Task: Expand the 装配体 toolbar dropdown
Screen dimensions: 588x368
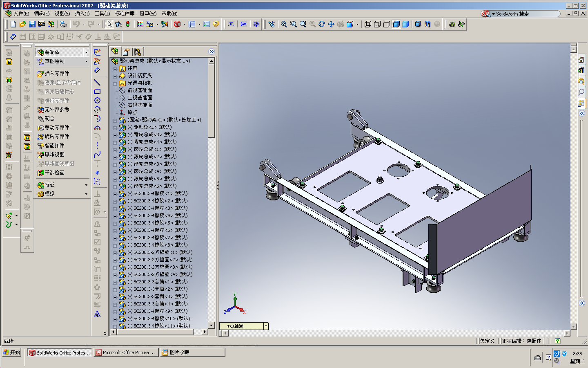Action: [x=86, y=52]
